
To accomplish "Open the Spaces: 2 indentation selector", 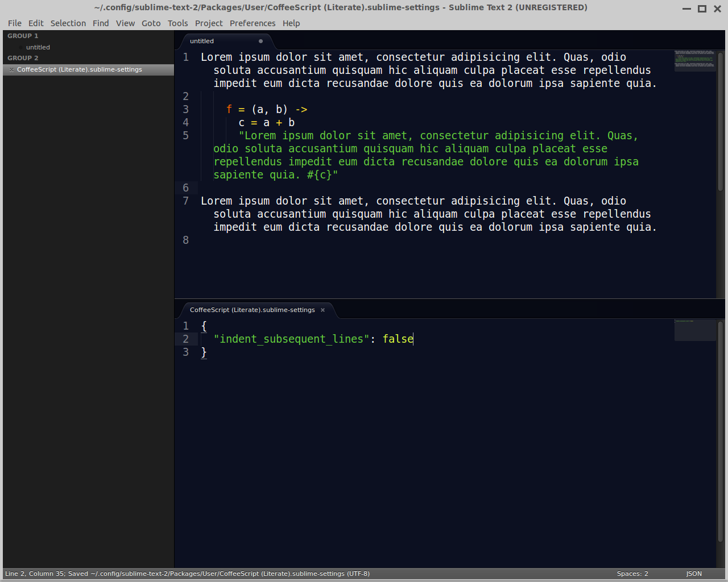I will click(x=632, y=573).
